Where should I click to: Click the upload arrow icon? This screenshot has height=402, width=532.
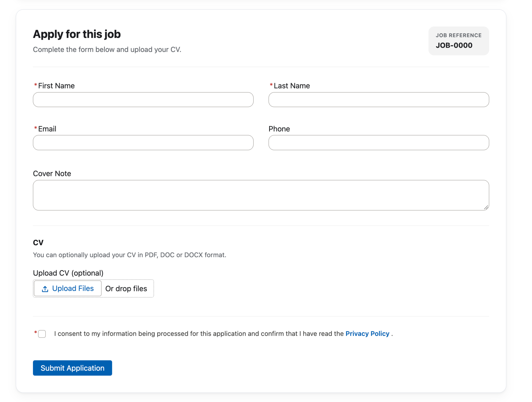(45, 289)
